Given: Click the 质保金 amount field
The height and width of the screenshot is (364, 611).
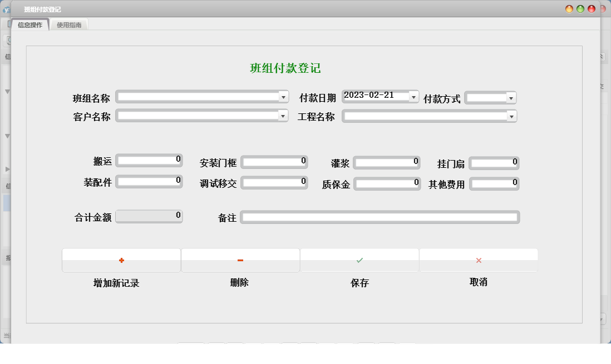Looking at the screenshot, I should coord(387,183).
